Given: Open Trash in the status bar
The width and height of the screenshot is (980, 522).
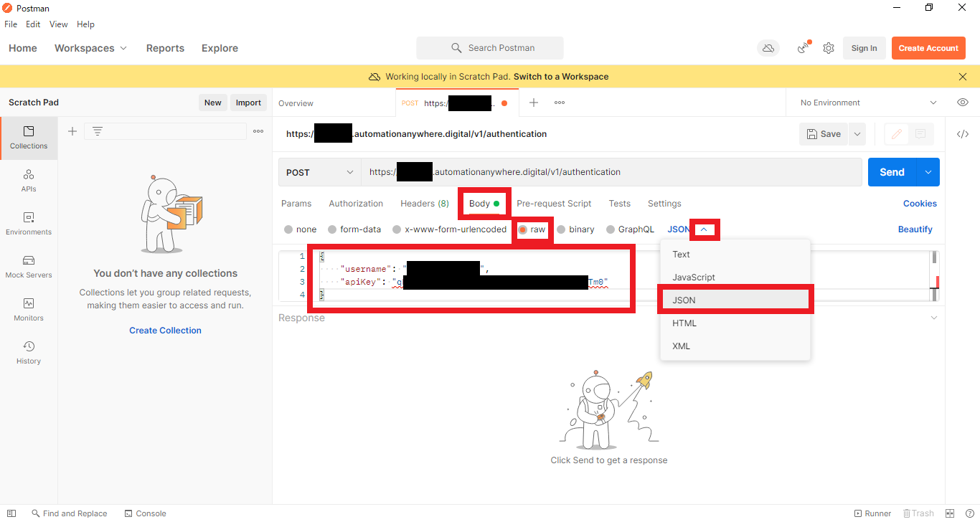Looking at the screenshot, I should (918, 513).
